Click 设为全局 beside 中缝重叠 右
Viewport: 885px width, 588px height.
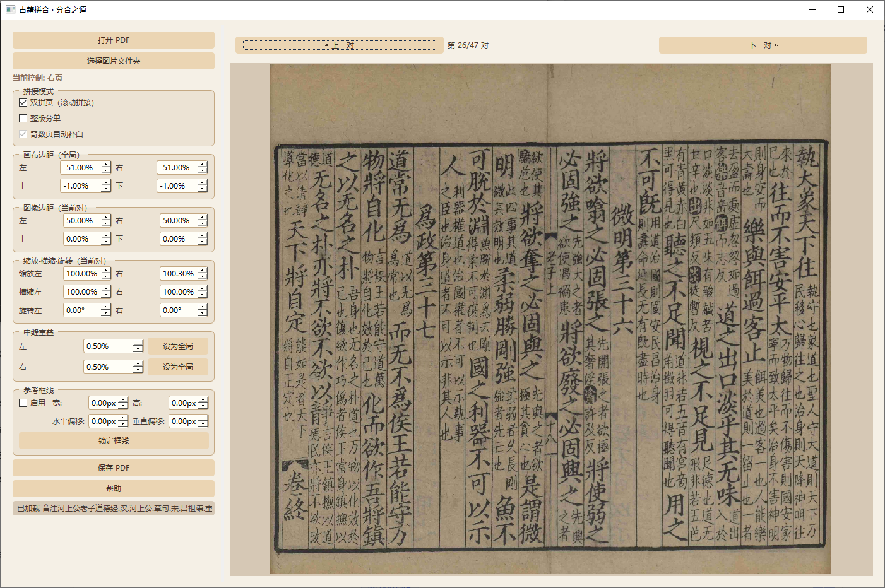point(178,367)
